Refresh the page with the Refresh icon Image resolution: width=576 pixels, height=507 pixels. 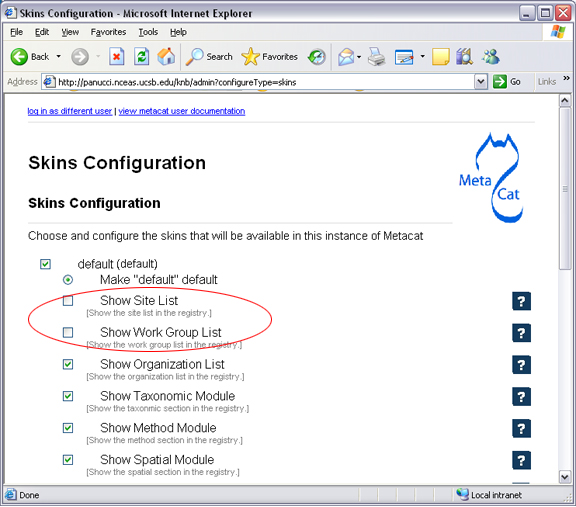[141, 57]
